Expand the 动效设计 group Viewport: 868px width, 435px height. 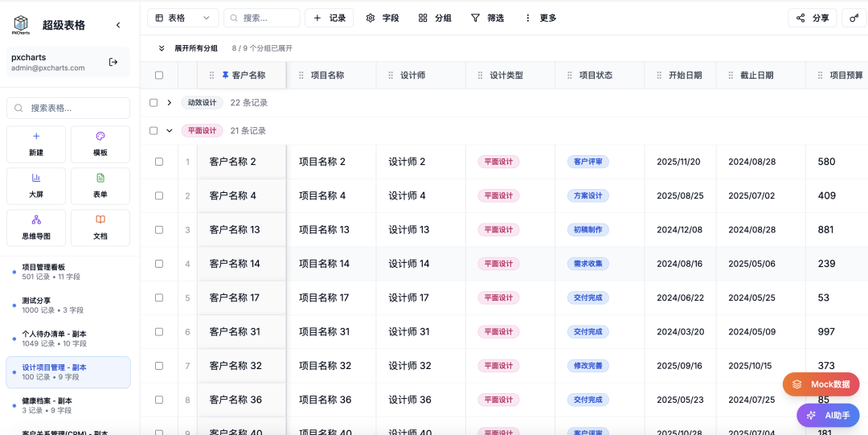[170, 102]
